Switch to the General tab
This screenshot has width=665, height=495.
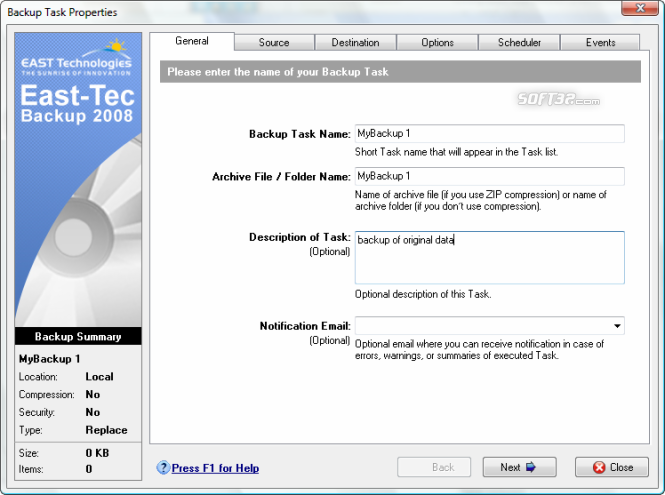pos(192,41)
